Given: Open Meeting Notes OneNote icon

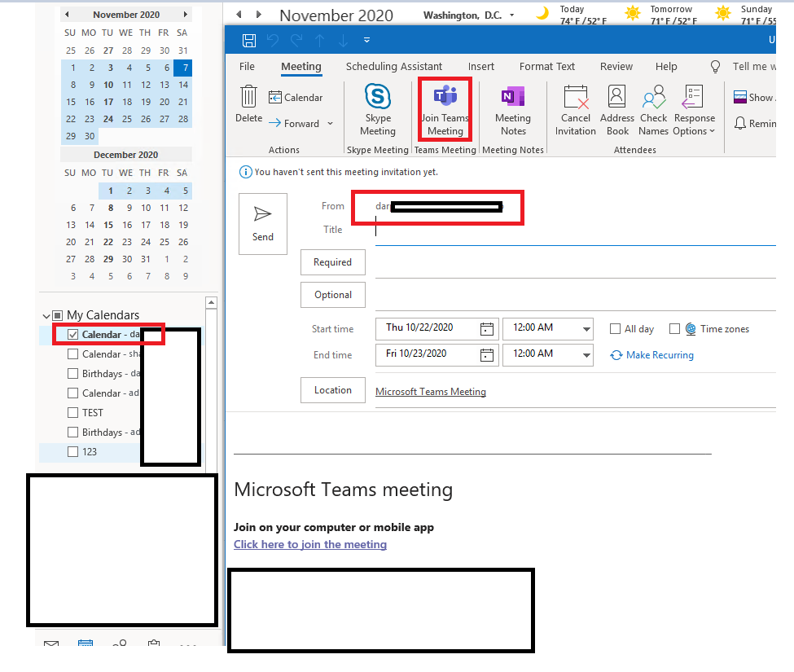Looking at the screenshot, I should 513,96.
